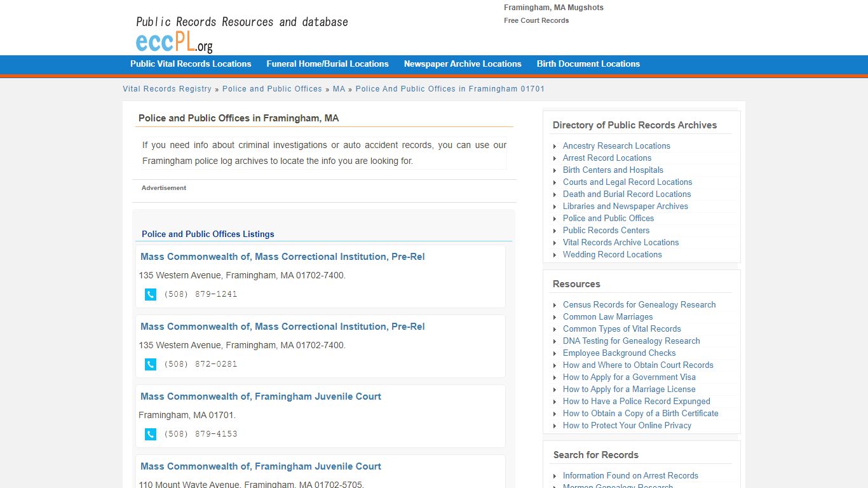
Task: Open Framingham Juvenile Court listing at MA 01701
Action: point(261,396)
